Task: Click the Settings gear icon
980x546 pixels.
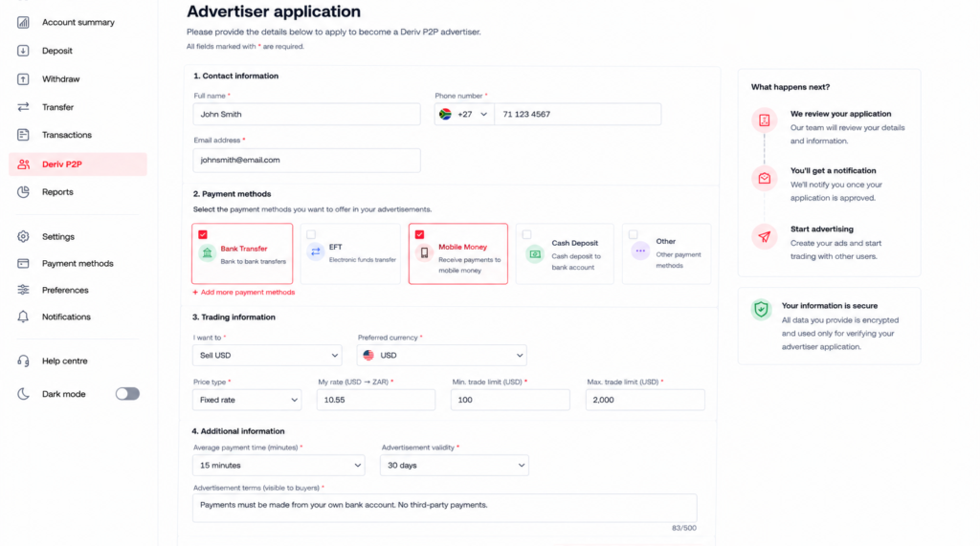Action: 23,237
